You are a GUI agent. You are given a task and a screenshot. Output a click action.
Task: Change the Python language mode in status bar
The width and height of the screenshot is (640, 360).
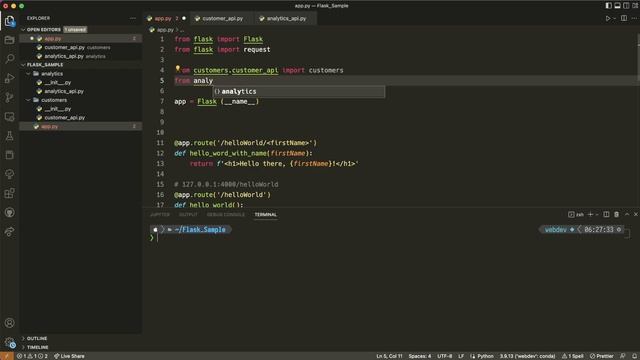point(485,356)
